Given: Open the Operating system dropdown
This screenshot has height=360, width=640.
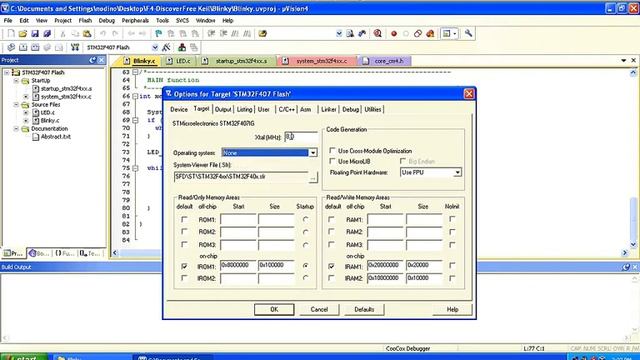Looking at the screenshot, I should pos(313,153).
